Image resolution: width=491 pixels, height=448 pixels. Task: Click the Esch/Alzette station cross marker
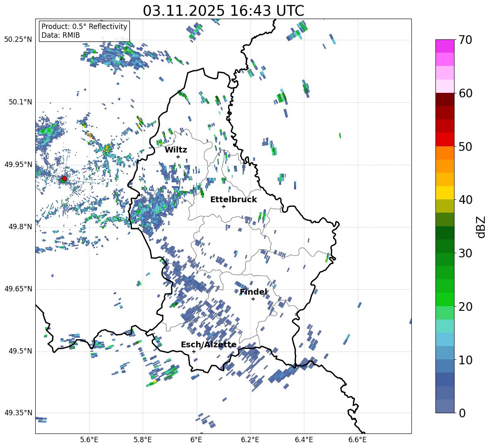194,351
